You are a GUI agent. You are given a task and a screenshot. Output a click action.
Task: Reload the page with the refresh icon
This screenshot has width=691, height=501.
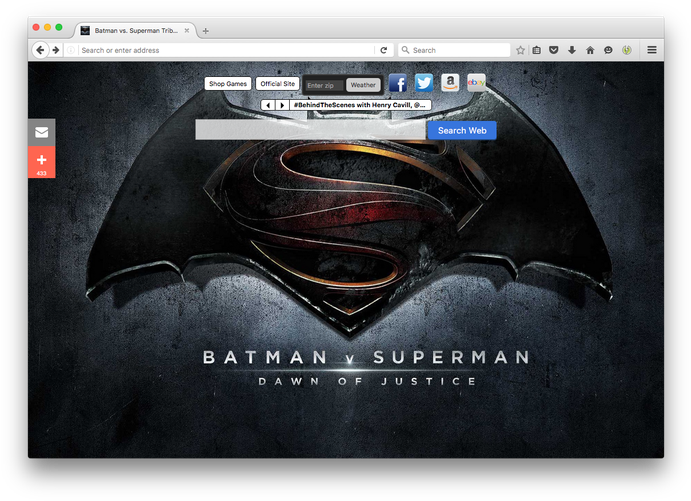click(384, 50)
